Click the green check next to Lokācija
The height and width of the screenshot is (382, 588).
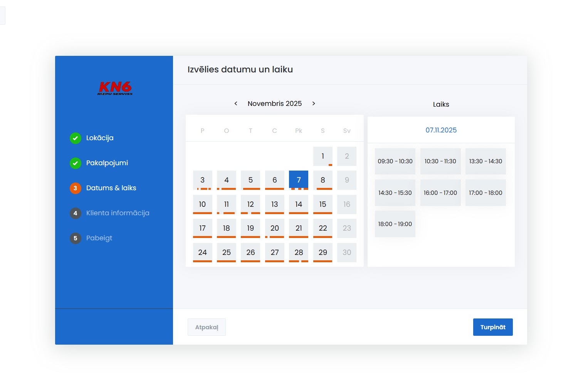[76, 138]
